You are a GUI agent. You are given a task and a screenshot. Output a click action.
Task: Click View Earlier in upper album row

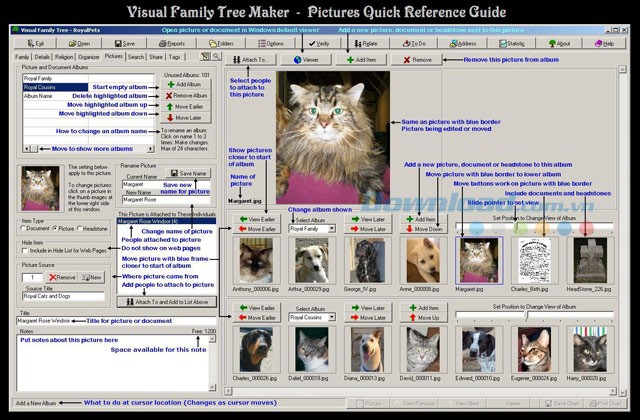[257, 219]
